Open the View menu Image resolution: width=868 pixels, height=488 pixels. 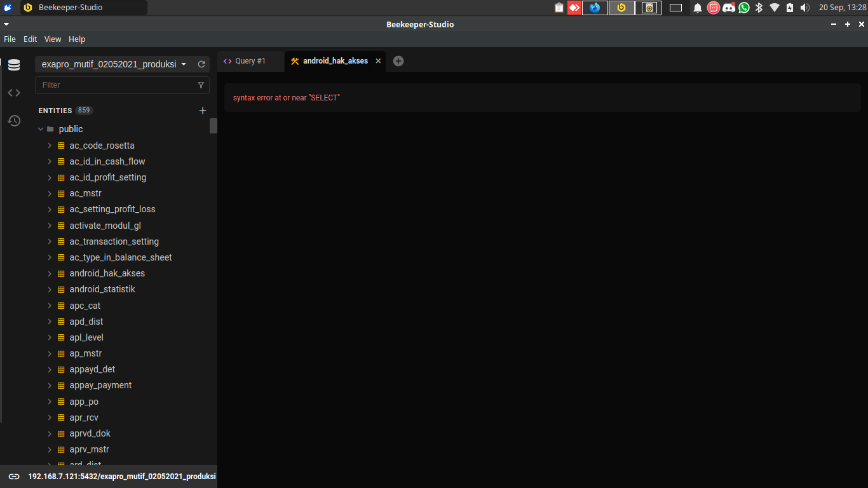53,39
